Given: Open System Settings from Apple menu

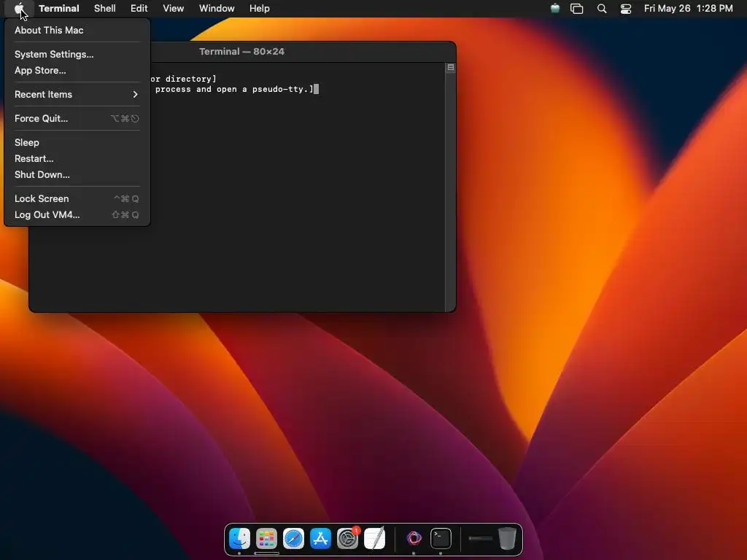Looking at the screenshot, I should coord(77,54).
